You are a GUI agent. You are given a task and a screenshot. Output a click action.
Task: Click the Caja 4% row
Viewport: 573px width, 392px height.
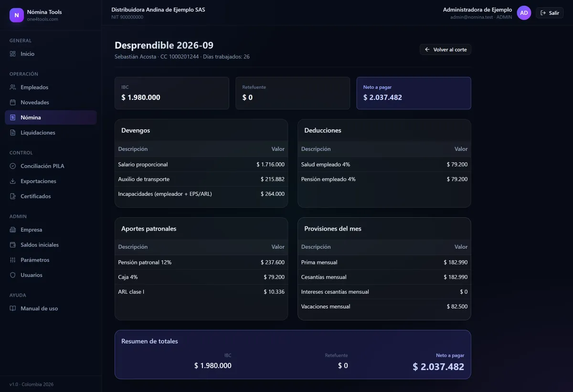click(201, 277)
